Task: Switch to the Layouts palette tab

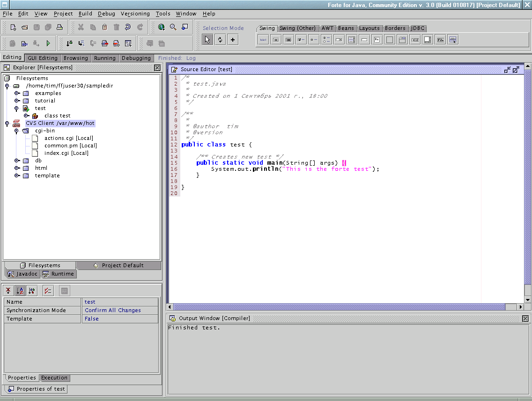Action: [369, 29]
